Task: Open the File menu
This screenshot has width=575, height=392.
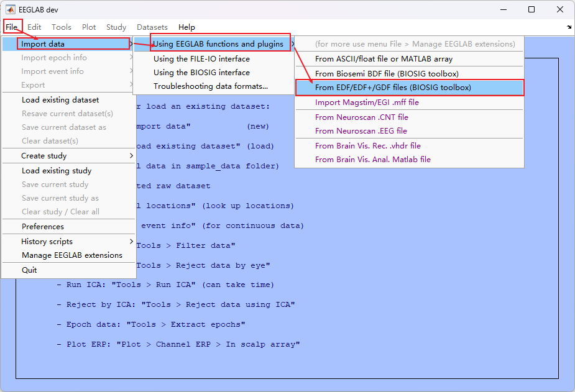Action: (11, 27)
